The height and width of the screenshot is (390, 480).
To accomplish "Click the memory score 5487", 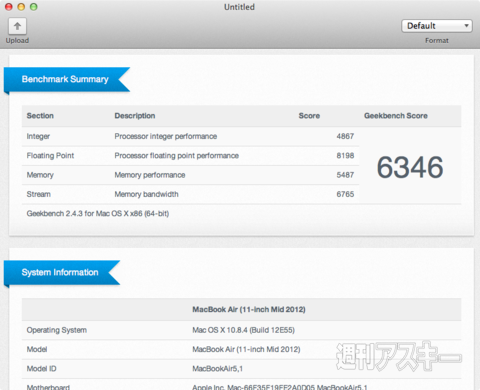I will pyautogui.click(x=345, y=175).
